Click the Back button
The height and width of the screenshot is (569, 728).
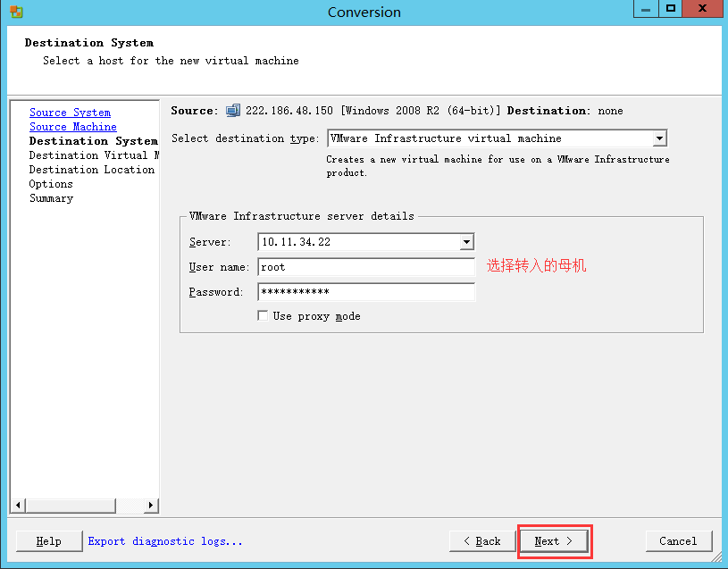pyautogui.click(x=482, y=541)
